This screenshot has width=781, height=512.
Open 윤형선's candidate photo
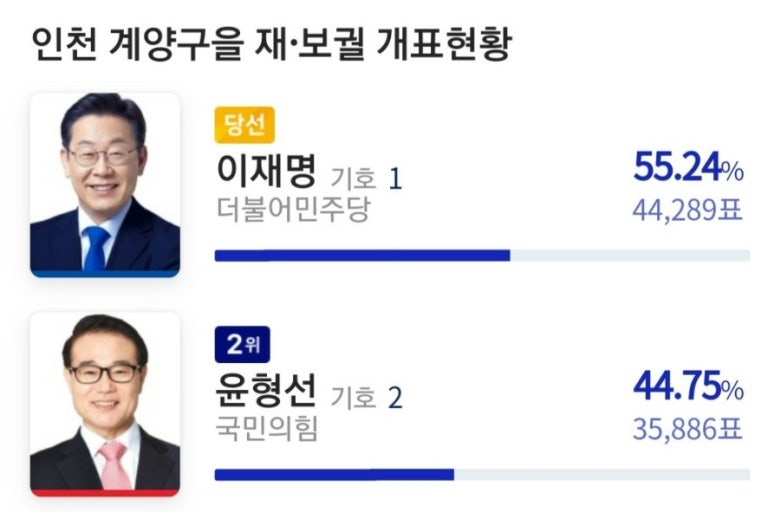[105, 400]
